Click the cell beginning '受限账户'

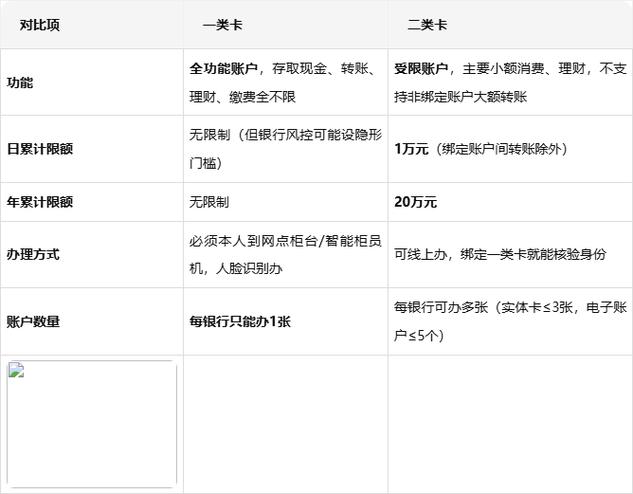[x=511, y=82]
